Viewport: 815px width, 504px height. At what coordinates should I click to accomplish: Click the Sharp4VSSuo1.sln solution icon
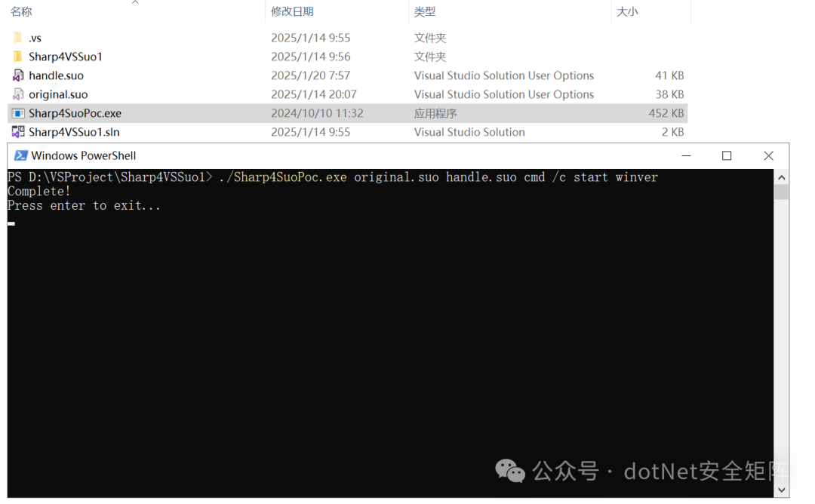(x=17, y=132)
